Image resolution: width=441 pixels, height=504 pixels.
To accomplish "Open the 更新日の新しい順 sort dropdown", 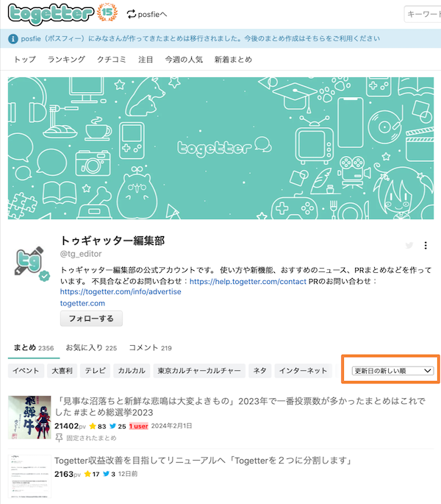I will coord(392,371).
